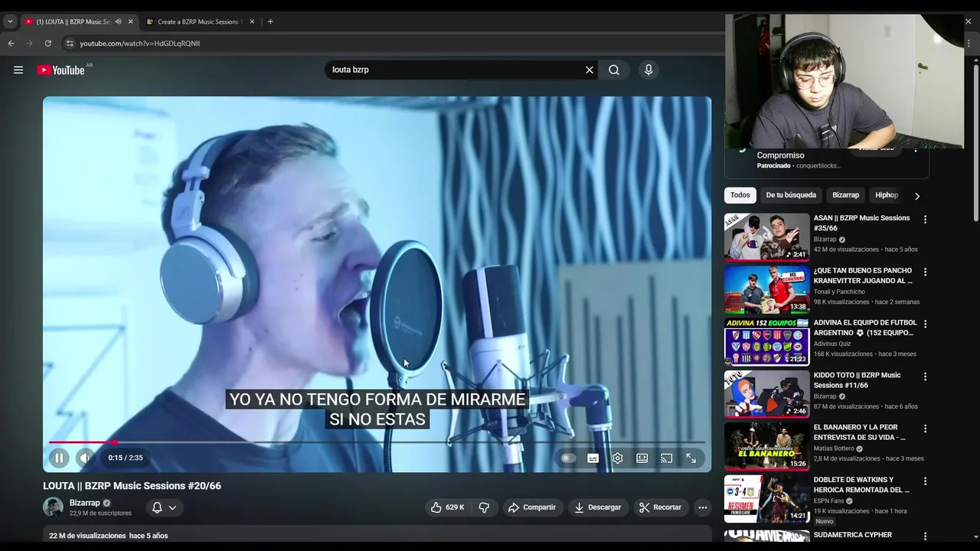Viewport: 980px width, 551px height.
Task: Enter fullscreen mode
Action: point(691,458)
